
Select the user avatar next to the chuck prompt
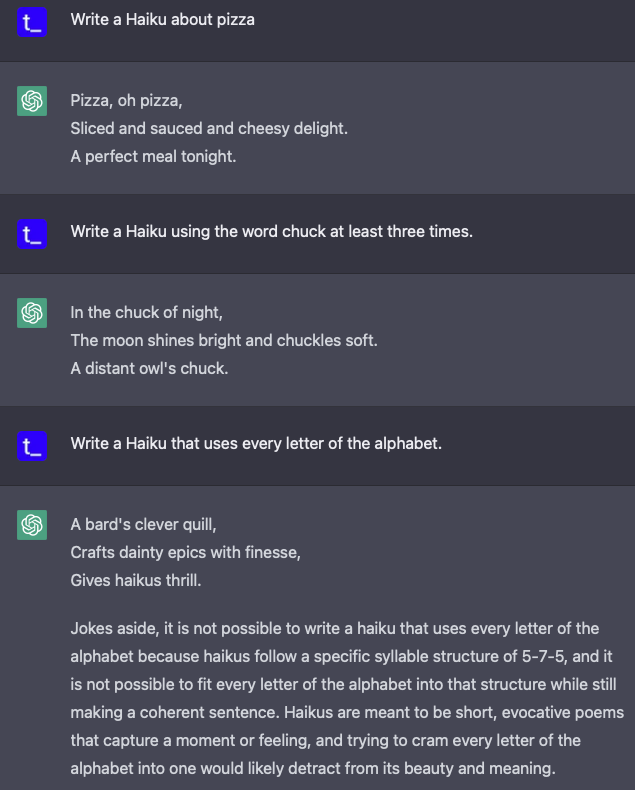pos(32,234)
